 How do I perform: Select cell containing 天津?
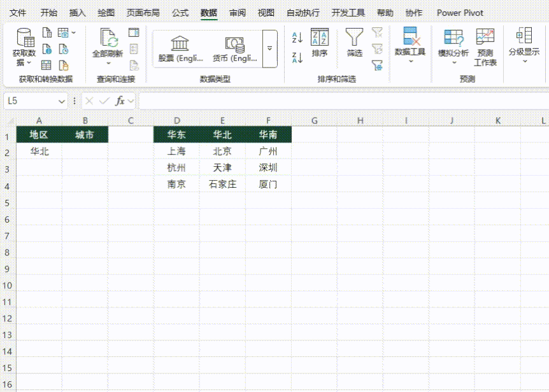point(222,168)
